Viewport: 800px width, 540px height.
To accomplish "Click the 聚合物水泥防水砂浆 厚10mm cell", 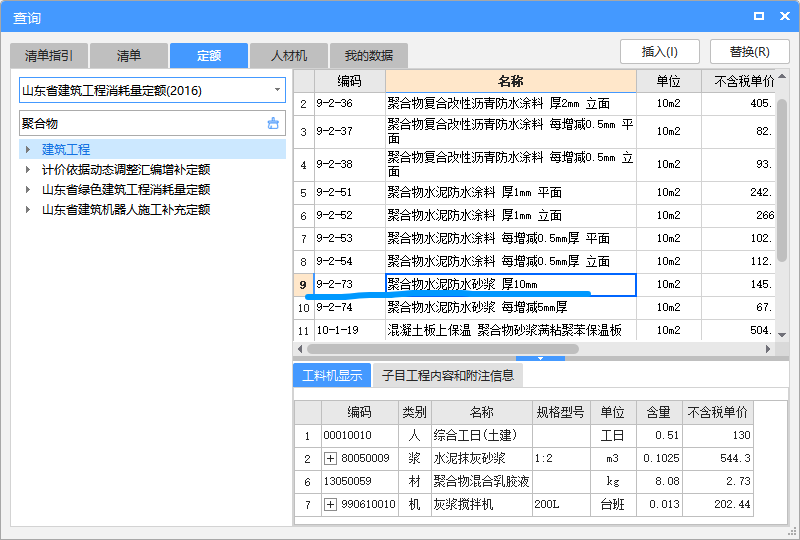I will 511,284.
